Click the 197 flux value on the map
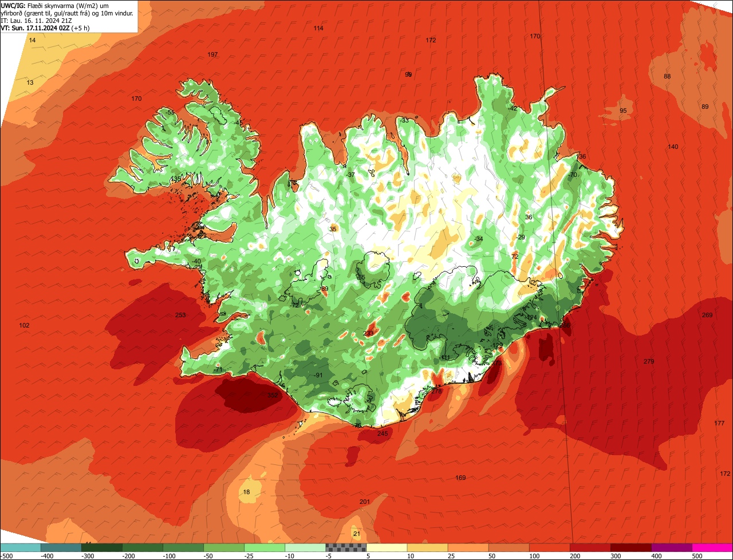The image size is (733, 560). (212, 54)
